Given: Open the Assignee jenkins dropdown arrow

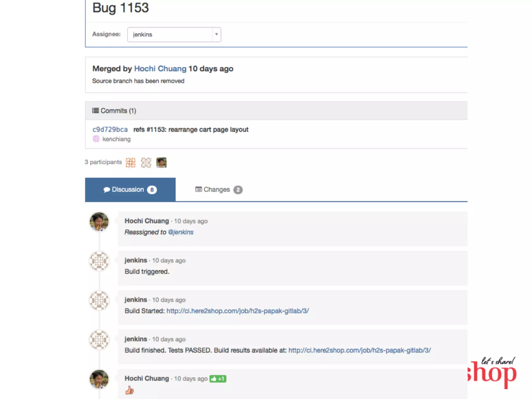Looking at the screenshot, I should coord(216,34).
